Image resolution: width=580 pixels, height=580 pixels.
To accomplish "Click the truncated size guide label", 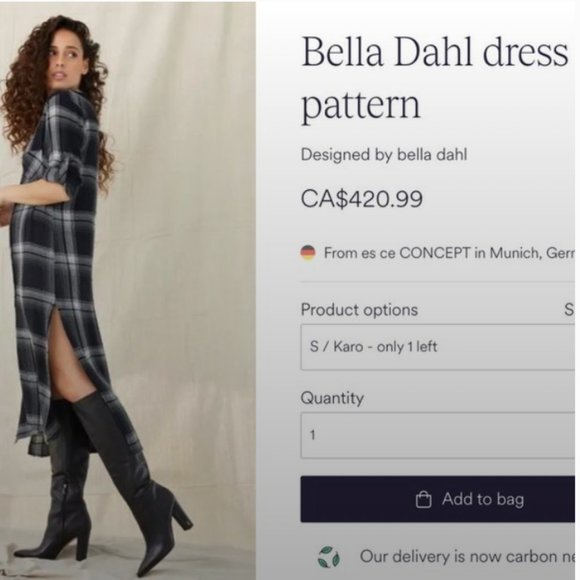I will click(569, 310).
